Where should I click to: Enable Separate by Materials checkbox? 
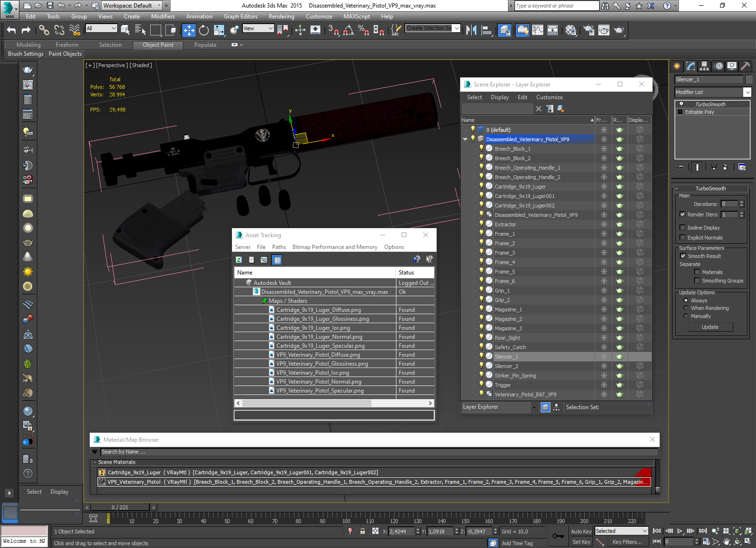[697, 272]
